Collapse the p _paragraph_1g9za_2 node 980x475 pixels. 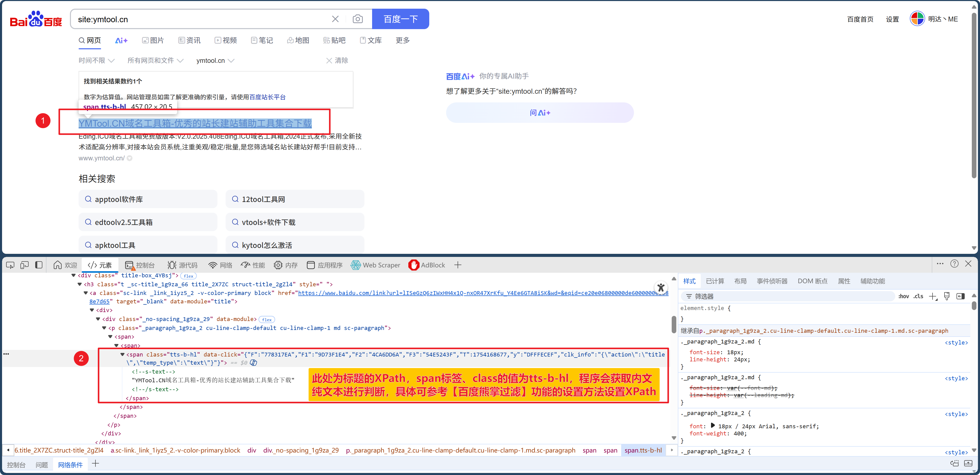click(x=104, y=328)
